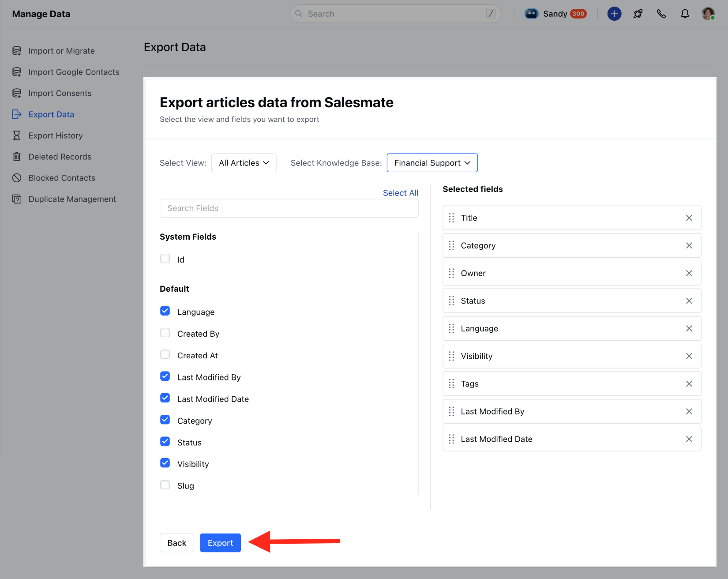
Task: Remove Language from selected fields
Action: pos(689,328)
